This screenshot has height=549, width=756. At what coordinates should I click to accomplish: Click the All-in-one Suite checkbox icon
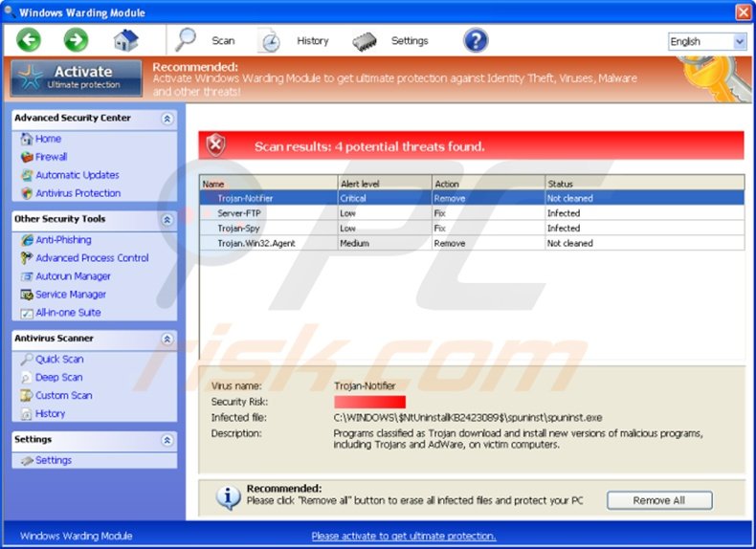click(x=27, y=314)
